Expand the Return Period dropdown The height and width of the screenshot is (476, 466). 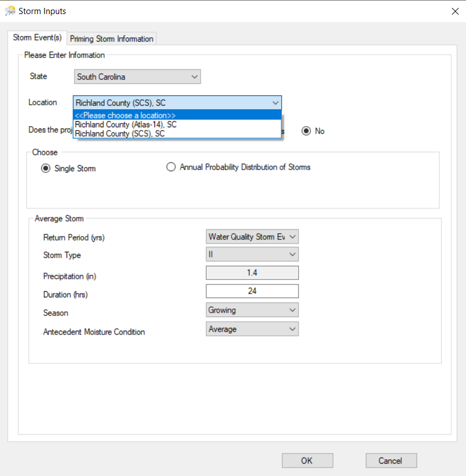pos(252,237)
